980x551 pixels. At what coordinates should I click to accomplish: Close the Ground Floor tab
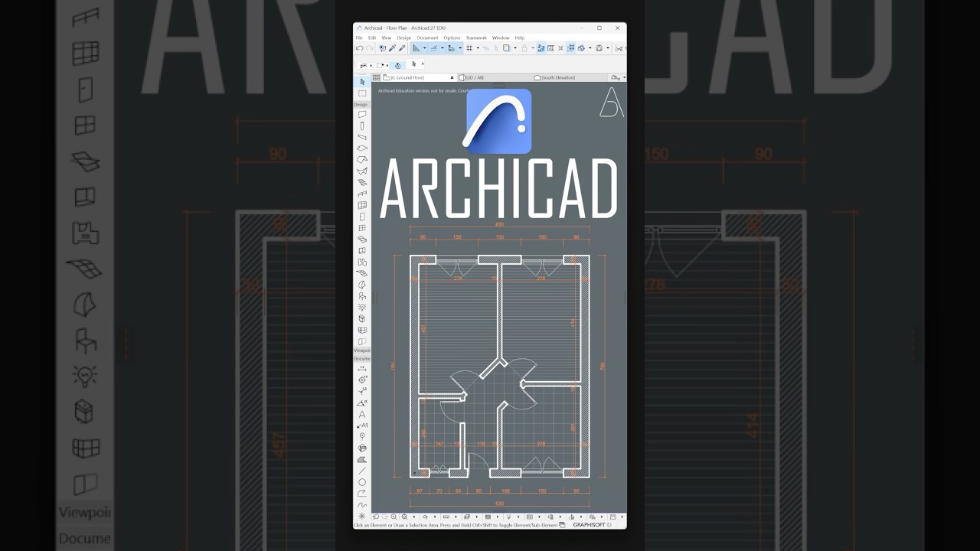click(x=452, y=77)
